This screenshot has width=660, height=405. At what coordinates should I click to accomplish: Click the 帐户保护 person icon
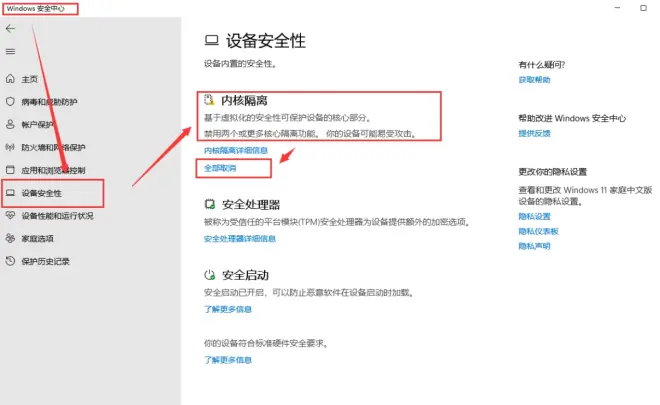click(11, 124)
